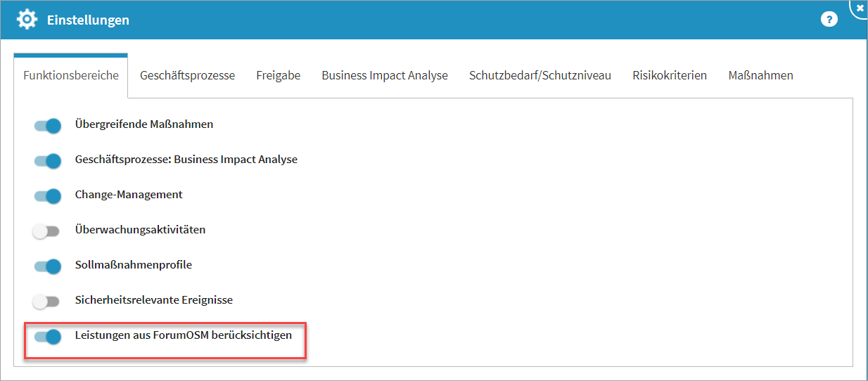Switch to the Geschäftsprozesse tab
Screen dimensions: 868x381
pos(187,75)
